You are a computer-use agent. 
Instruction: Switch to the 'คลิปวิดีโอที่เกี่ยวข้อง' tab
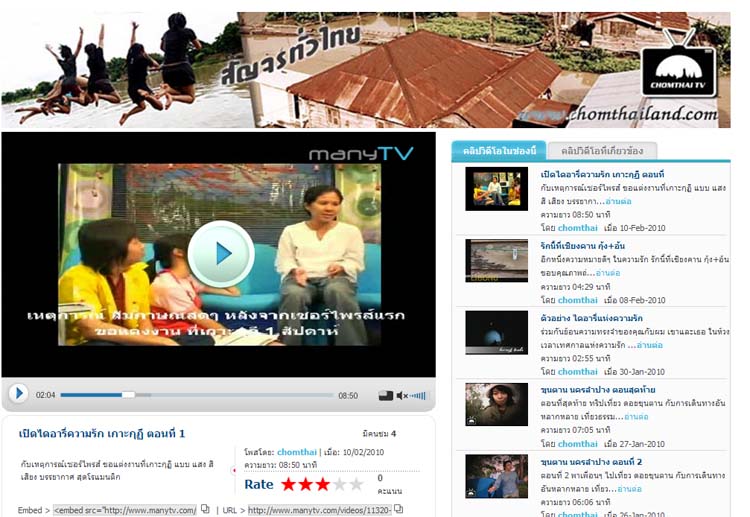(x=602, y=151)
